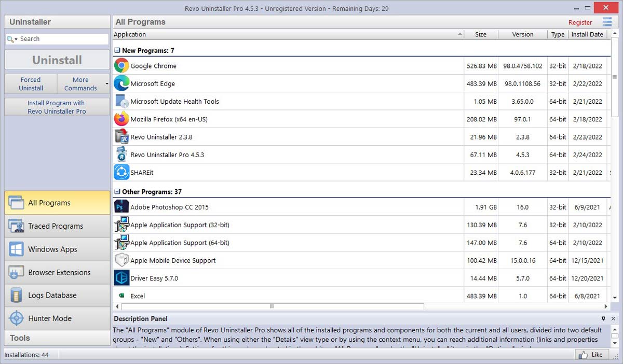Viewport: 623px width, 364px height.
Task: Open the Traced Programs module
Action: (57, 226)
